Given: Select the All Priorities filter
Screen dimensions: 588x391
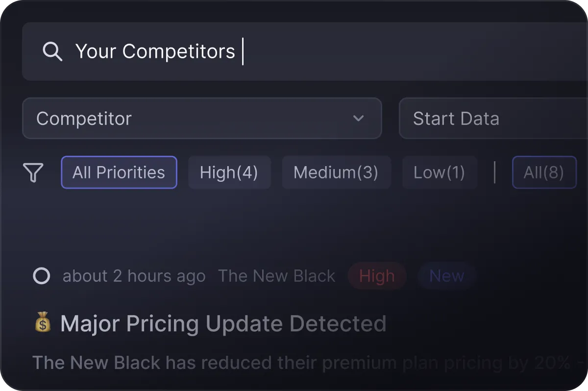Looking at the screenshot, I should 119,172.
